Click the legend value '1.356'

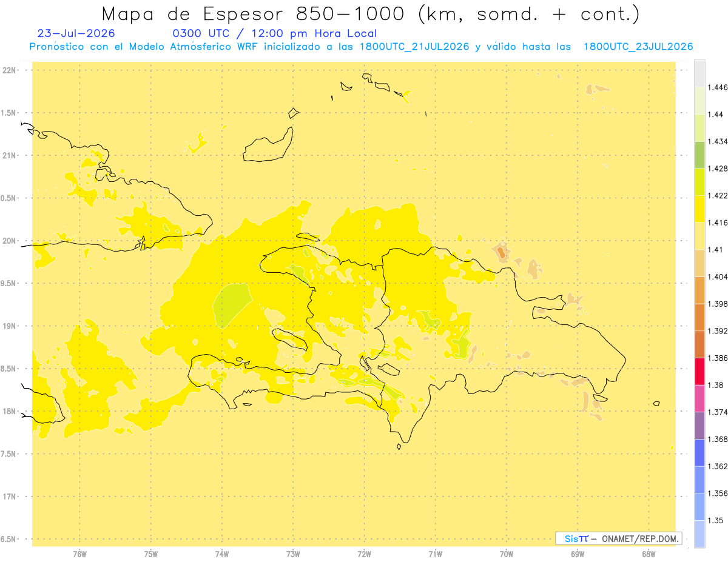pos(718,493)
